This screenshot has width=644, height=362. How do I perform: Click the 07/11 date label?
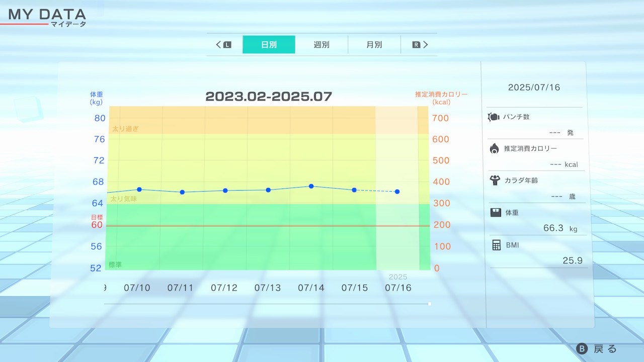coord(181,288)
